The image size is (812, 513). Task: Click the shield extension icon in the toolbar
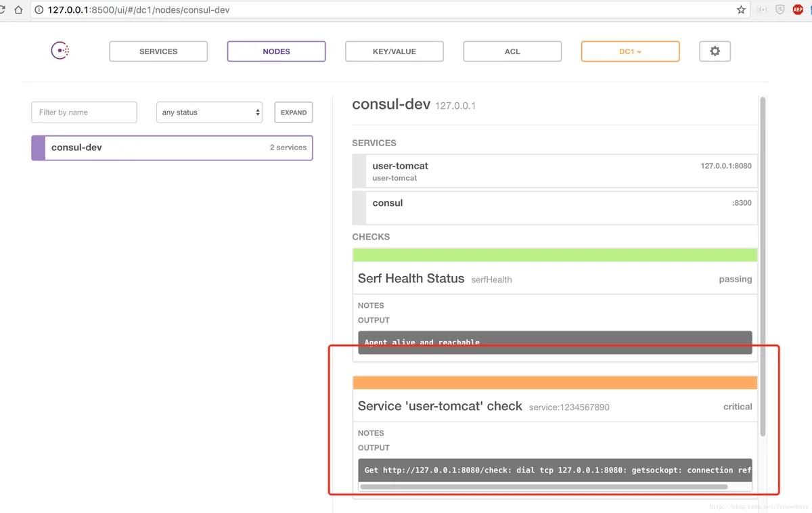tap(780, 10)
